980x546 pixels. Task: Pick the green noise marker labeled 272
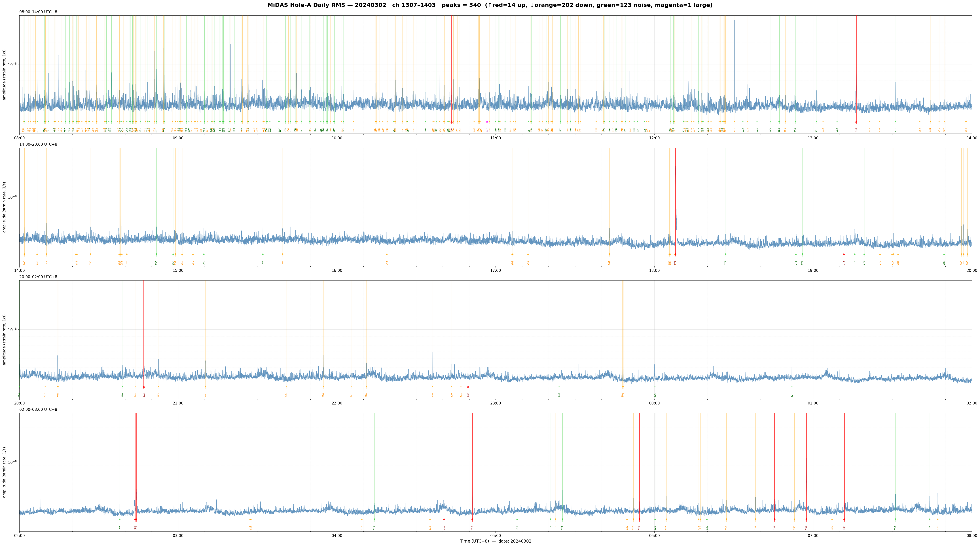point(725,254)
